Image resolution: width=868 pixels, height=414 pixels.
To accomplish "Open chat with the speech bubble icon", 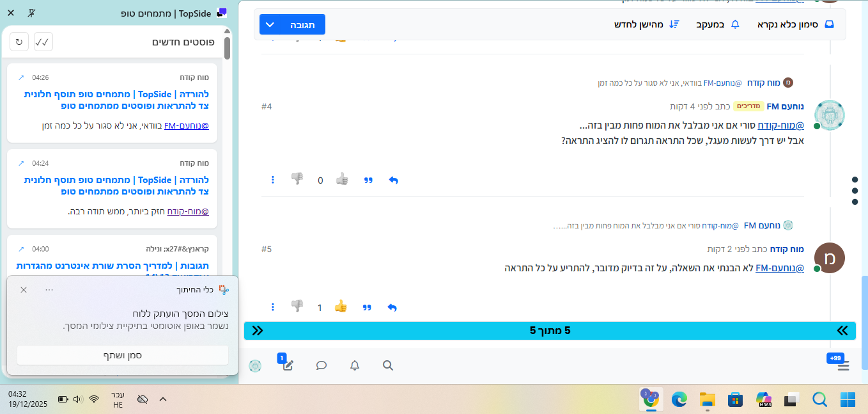I will pos(321,365).
